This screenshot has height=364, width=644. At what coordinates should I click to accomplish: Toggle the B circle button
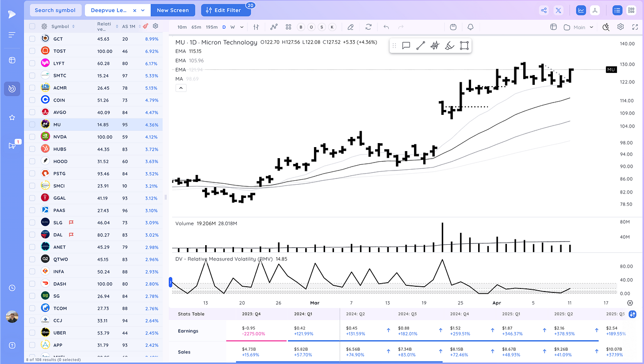click(x=301, y=27)
